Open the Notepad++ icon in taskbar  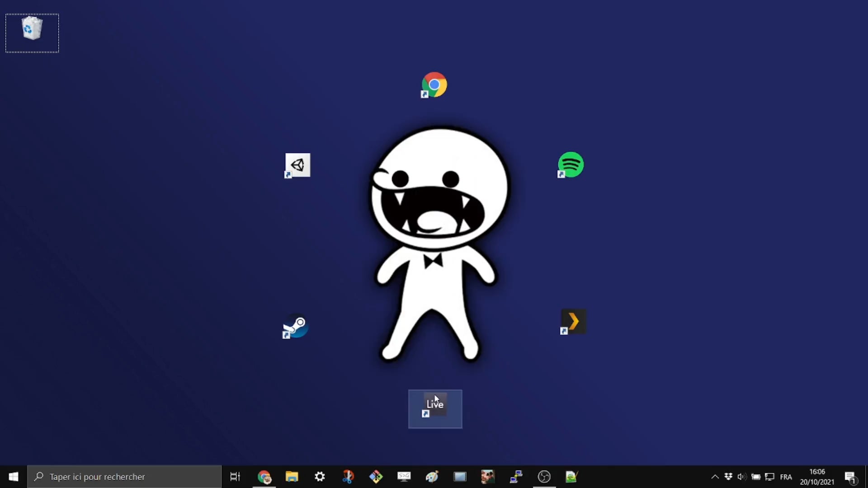572,477
